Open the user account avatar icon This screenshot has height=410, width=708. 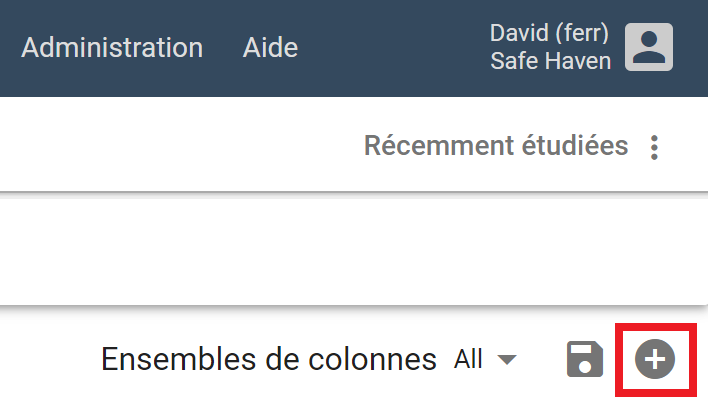click(x=649, y=47)
